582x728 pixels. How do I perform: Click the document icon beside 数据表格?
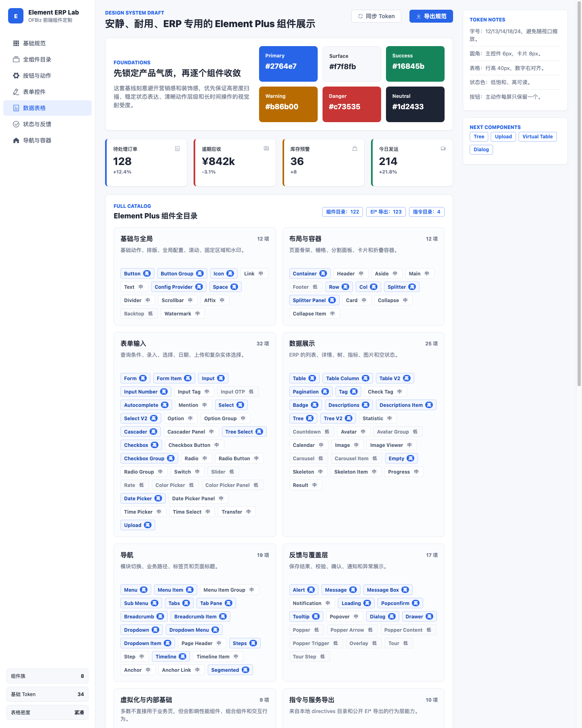tap(16, 108)
